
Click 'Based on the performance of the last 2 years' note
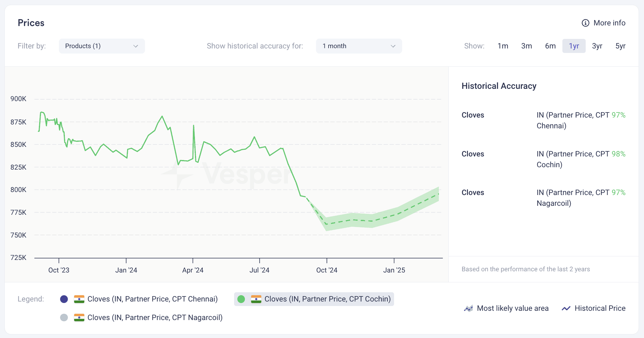point(526,269)
